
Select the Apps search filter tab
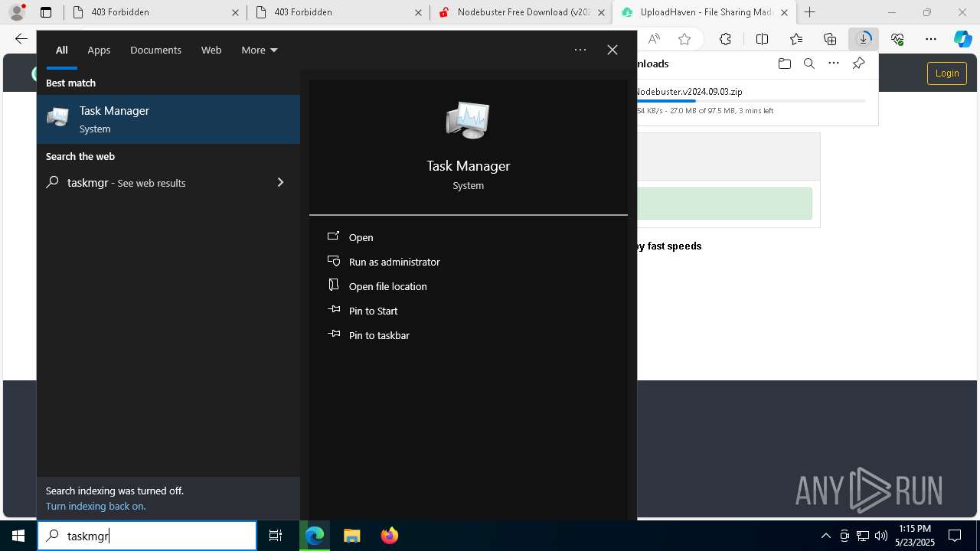click(x=99, y=50)
